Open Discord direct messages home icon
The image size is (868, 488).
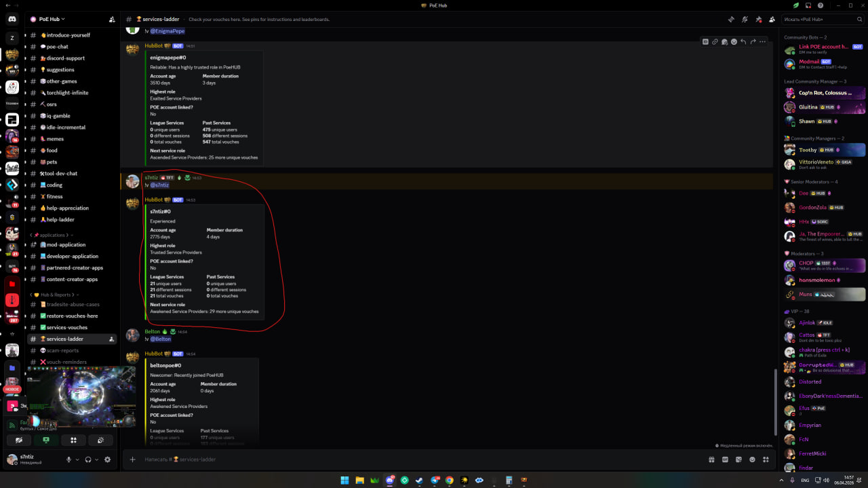pos(12,20)
